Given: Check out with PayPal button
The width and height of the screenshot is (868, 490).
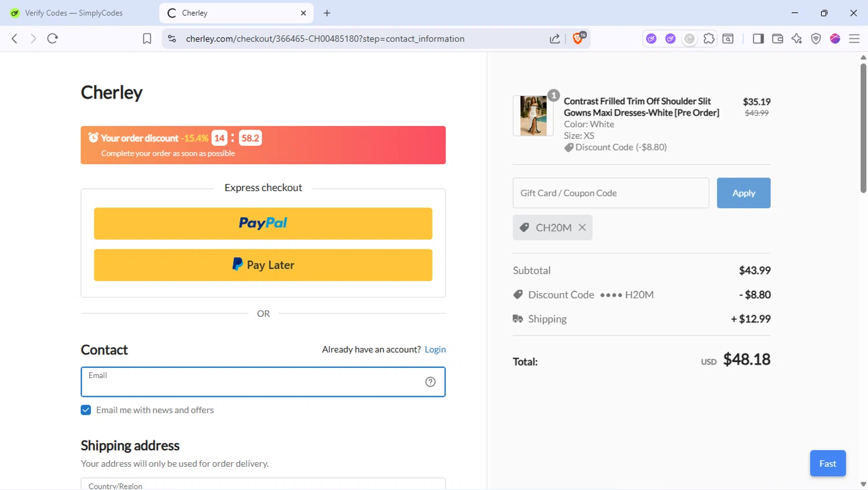Looking at the screenshot, I should 263,223.
